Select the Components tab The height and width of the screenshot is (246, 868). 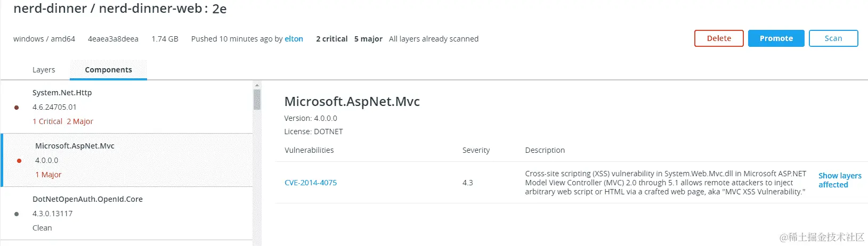[x=108, y=70]
